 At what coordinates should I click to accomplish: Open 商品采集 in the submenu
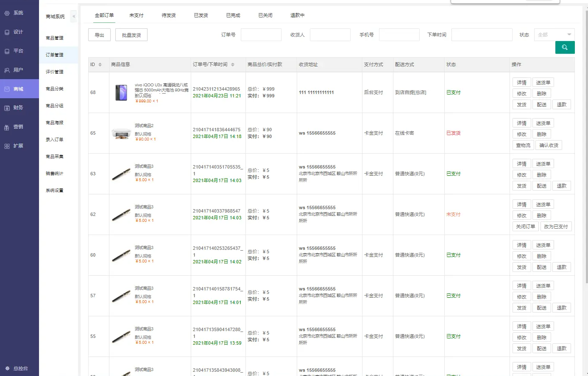[55, 157]
